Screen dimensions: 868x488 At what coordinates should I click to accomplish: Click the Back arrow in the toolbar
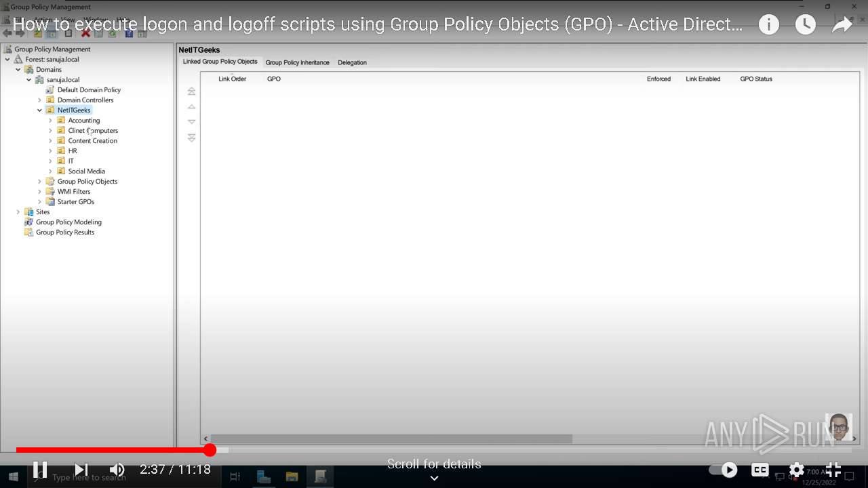[x=7, y=33]
